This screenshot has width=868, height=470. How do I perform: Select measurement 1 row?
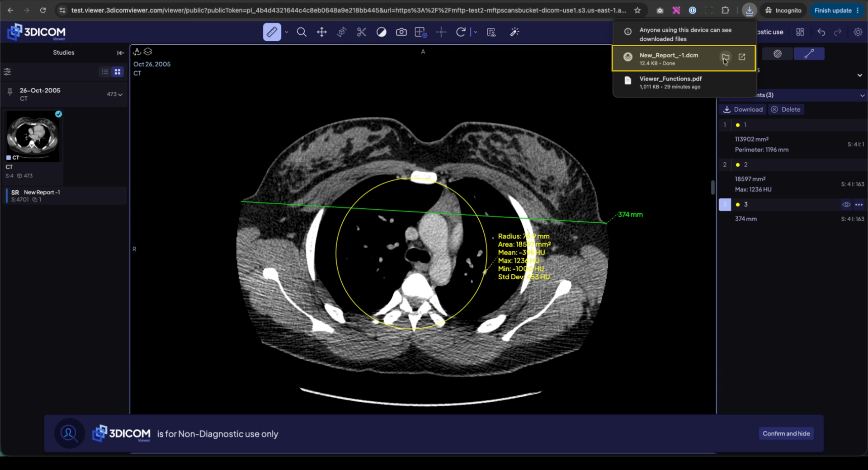[793, 125]
